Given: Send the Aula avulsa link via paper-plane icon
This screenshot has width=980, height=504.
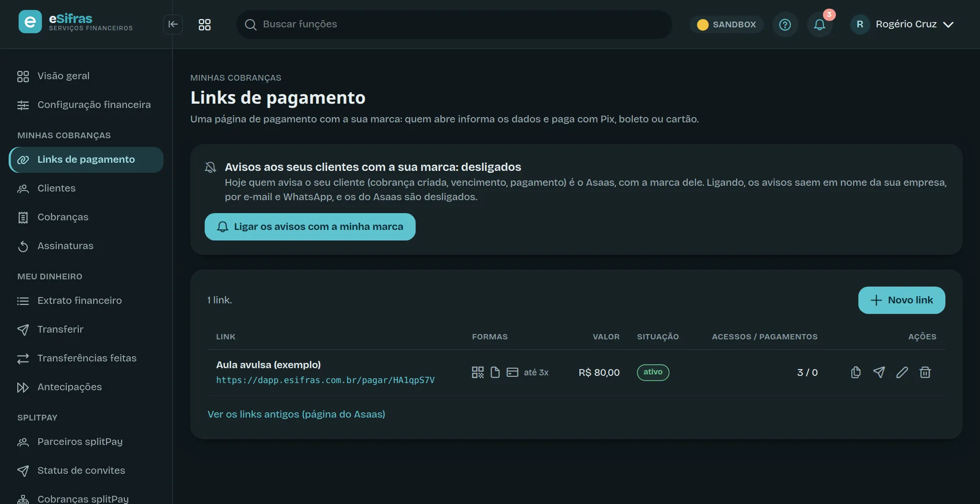Looking at the screenshot, I should pos(879,372).
